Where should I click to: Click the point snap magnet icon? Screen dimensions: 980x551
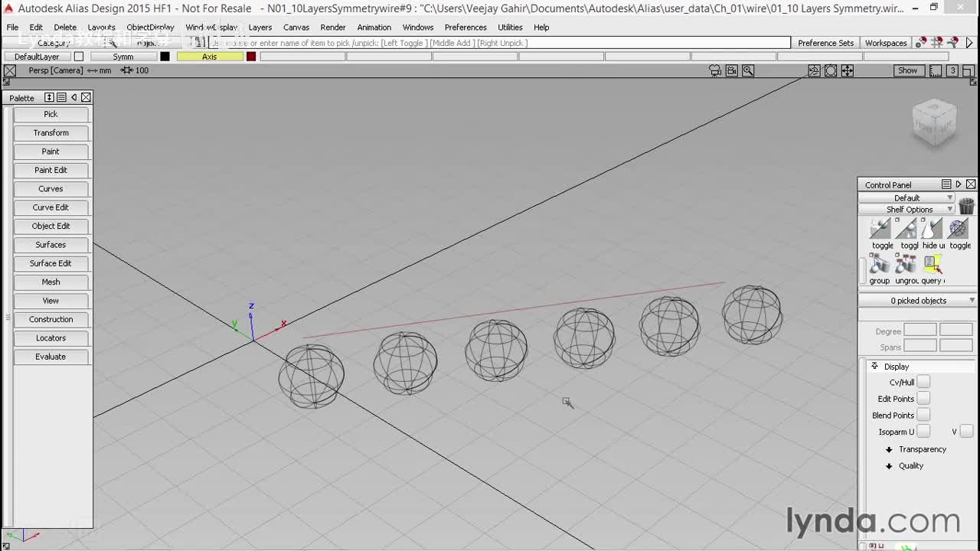click(x=922, y=43)
